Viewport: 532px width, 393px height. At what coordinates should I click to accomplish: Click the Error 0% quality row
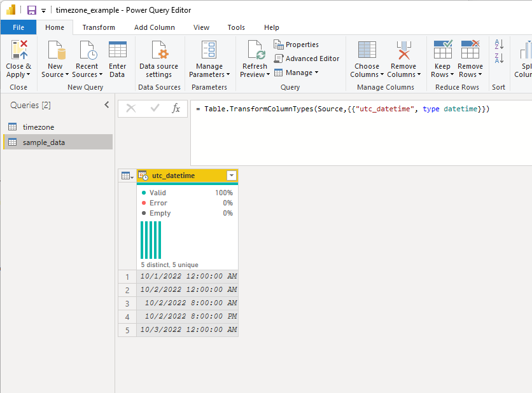coord(187,203)
